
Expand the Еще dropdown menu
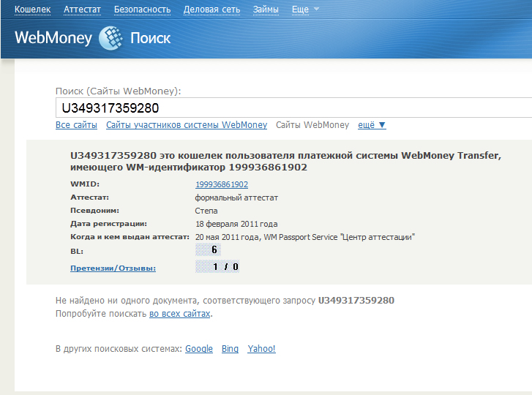point(305,10)
